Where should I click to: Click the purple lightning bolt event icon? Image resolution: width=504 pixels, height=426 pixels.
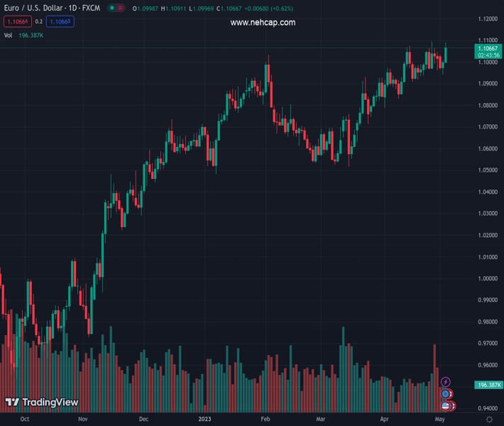(x=446, y=383)
